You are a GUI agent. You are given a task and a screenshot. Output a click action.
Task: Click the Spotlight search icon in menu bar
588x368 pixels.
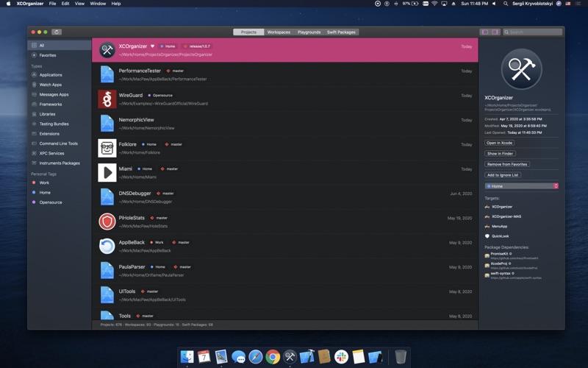[506, 4]
